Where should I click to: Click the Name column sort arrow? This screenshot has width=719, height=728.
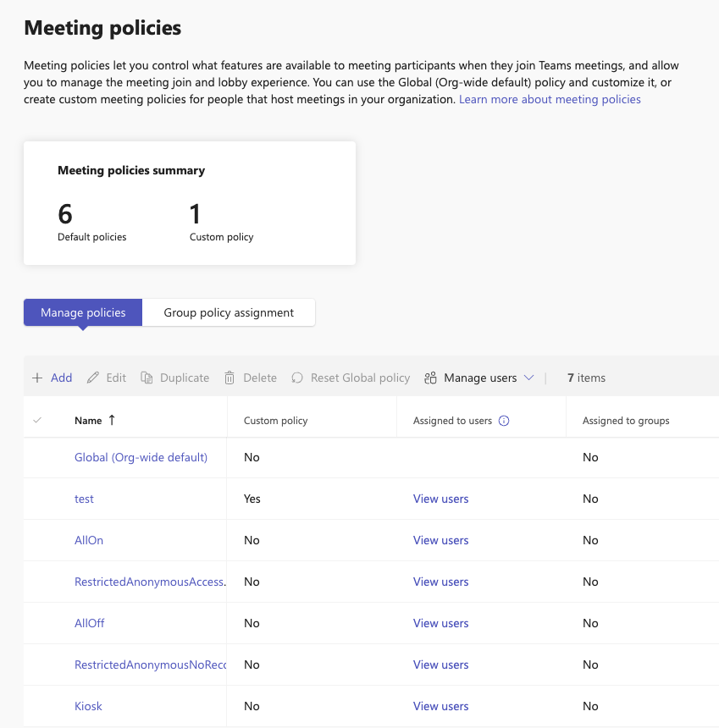coord(112,421)
